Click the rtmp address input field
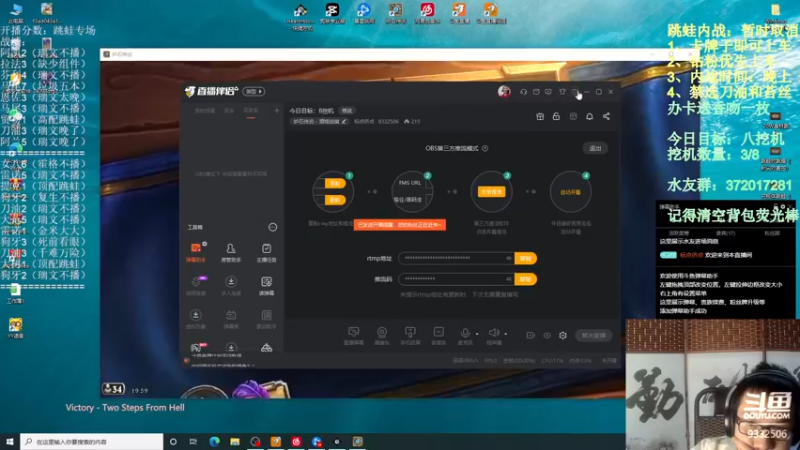Viewport: 800px width, 450px height. [457, 258]
